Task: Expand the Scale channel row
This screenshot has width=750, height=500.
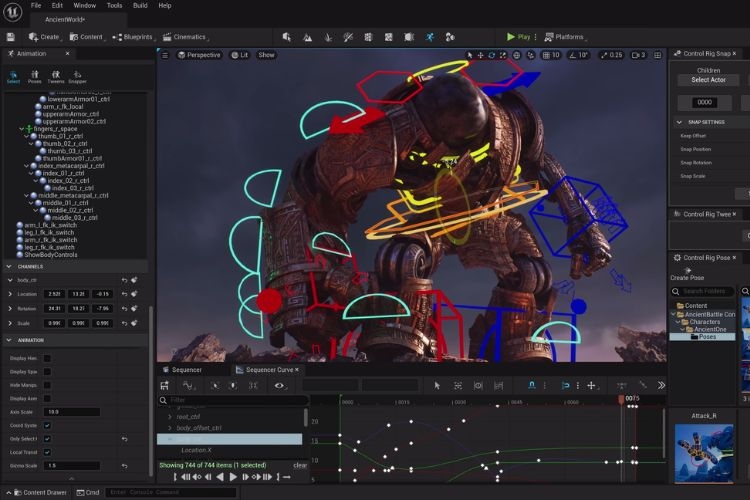Action: (10, 323)
